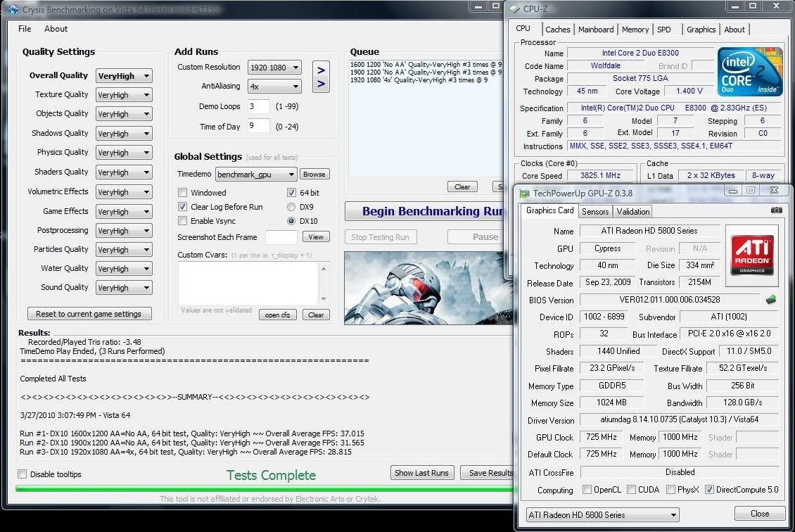Click the Demo Loops input field
The image size is (795, 532).
259,106
